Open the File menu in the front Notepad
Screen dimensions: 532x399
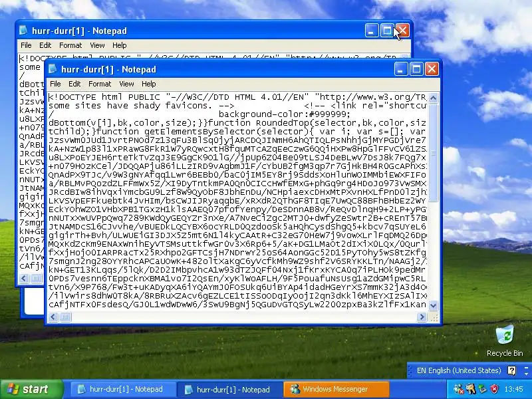point(55,84)
